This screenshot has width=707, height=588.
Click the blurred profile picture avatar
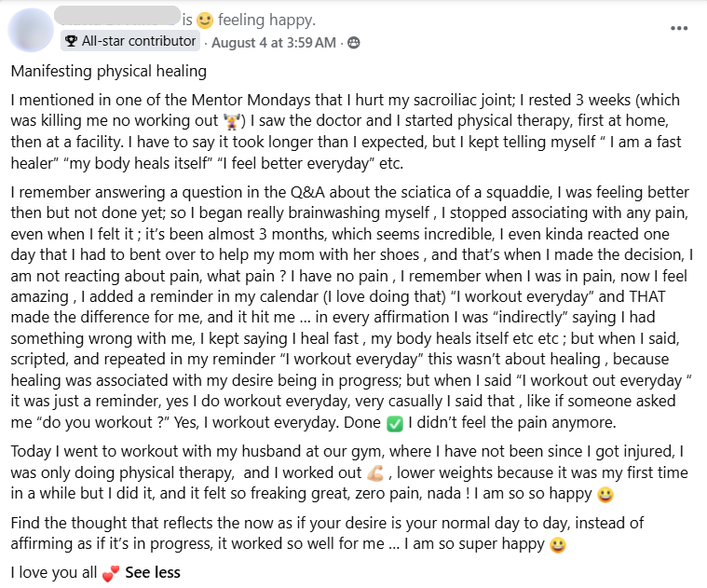pyautogui.click(x=31, y=31)
